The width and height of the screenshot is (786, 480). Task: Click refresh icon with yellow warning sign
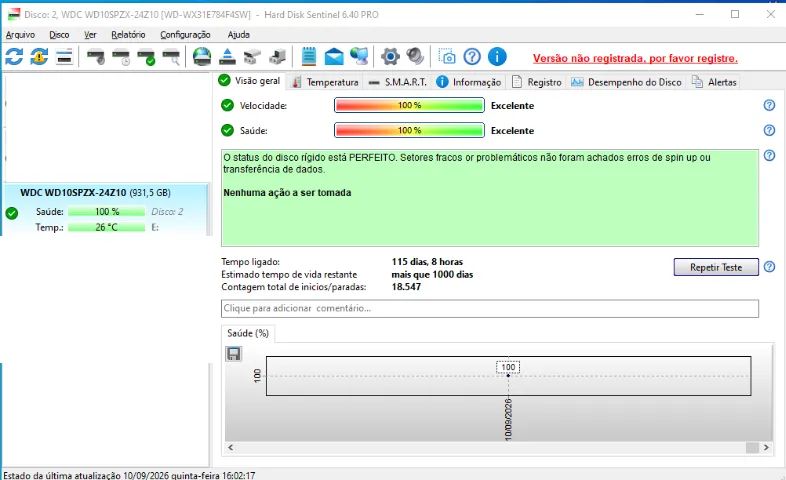coord(39,56)
